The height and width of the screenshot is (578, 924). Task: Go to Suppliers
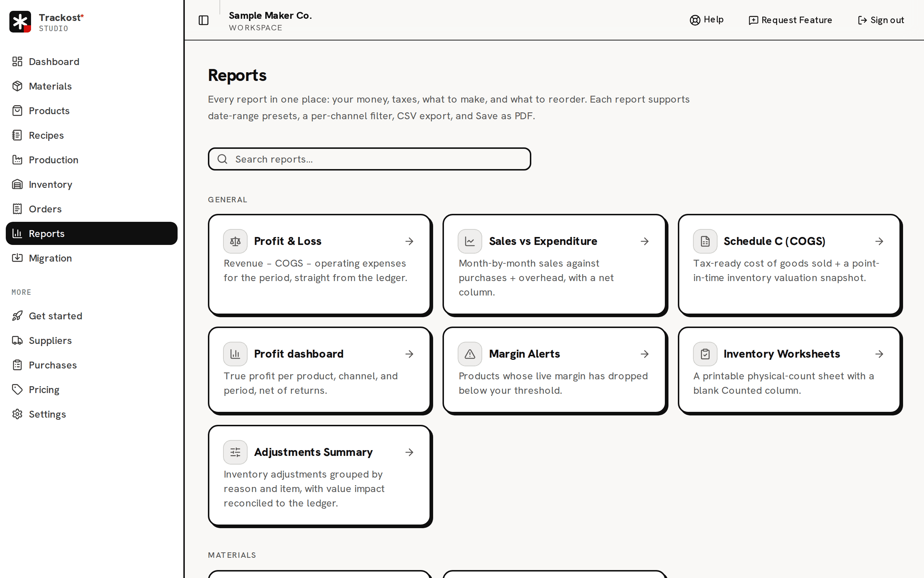[92, 341]
